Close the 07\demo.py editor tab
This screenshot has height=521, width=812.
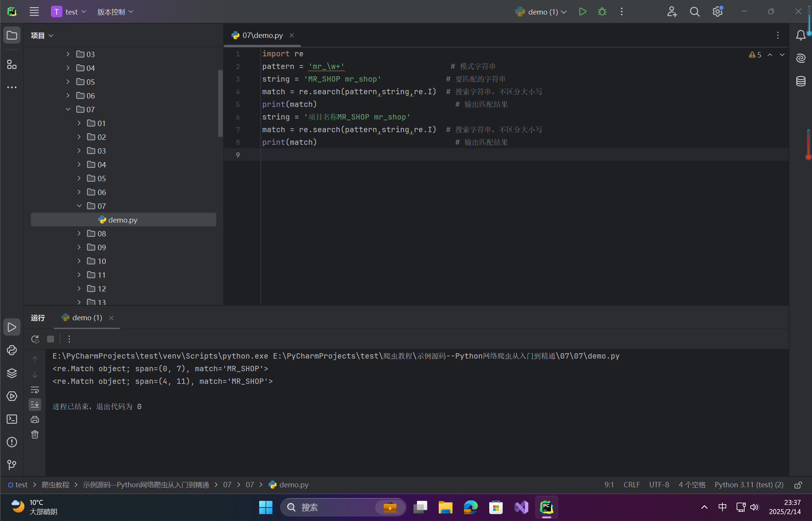(292, 35)
